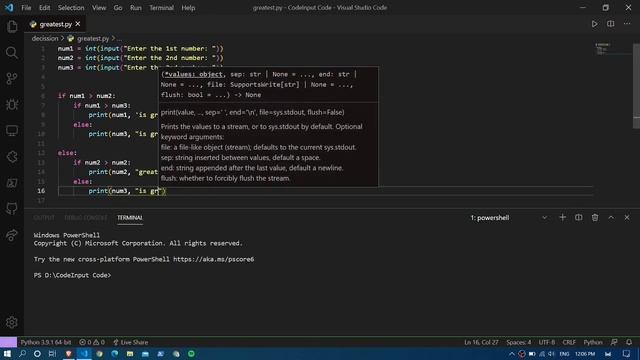640x360 pixels.
Task: Change indentation via Spaces: 4
Action: (519, 342)
